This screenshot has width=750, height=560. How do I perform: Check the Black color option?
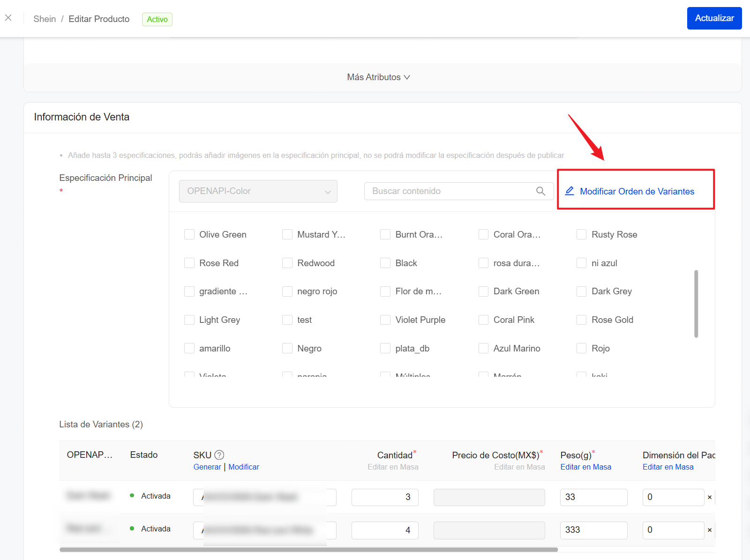(x=385, y=263)
